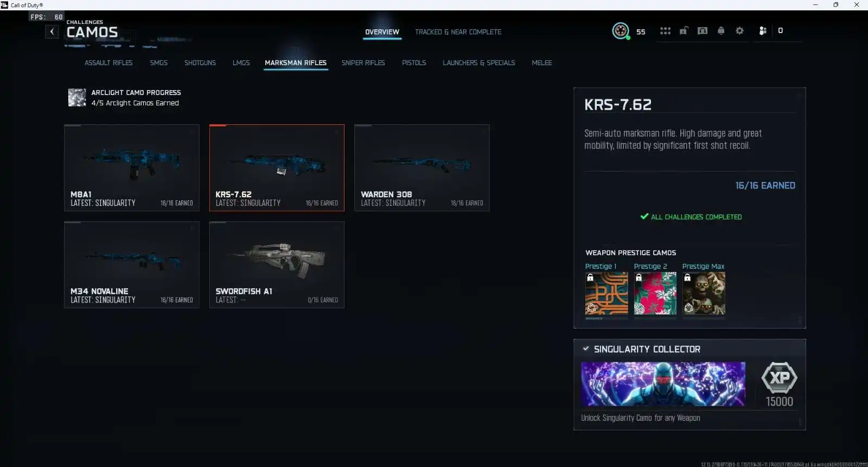The width and height of the screenshot is (868, 467).
Task: Open the friends social icon
Action: (x=763, y=31)
